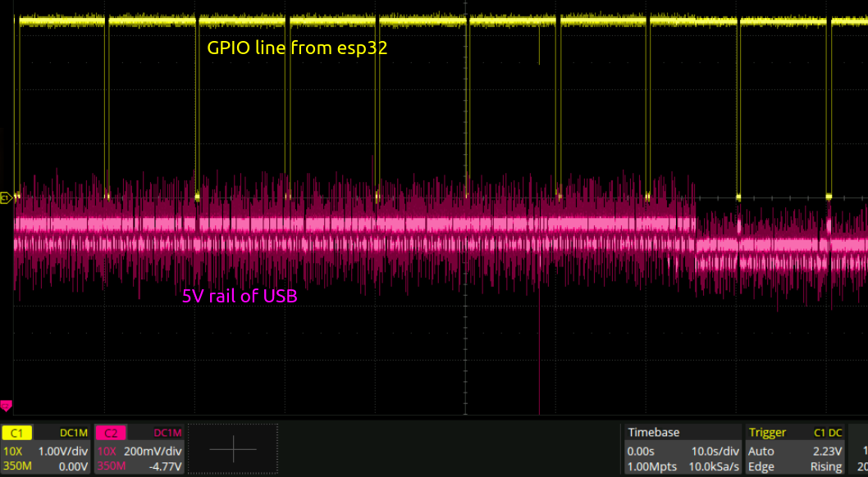This screenshot has width=868, height=477.
Task: Select the '5V rail of USB' label
Action: 240,297
